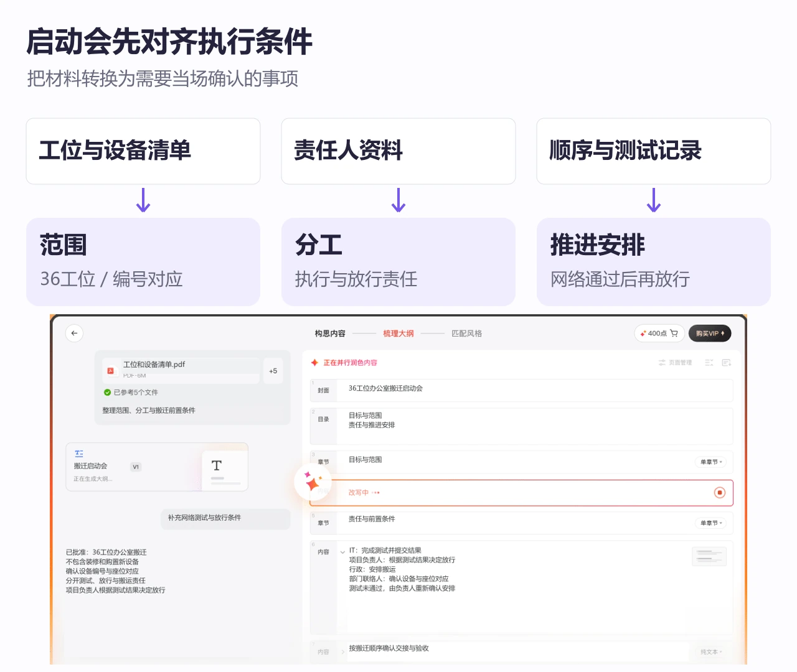Image resolution: width=797 pixels, height=672 pixels.
Task: Open the 400点 credits cart
Action: 659,334
